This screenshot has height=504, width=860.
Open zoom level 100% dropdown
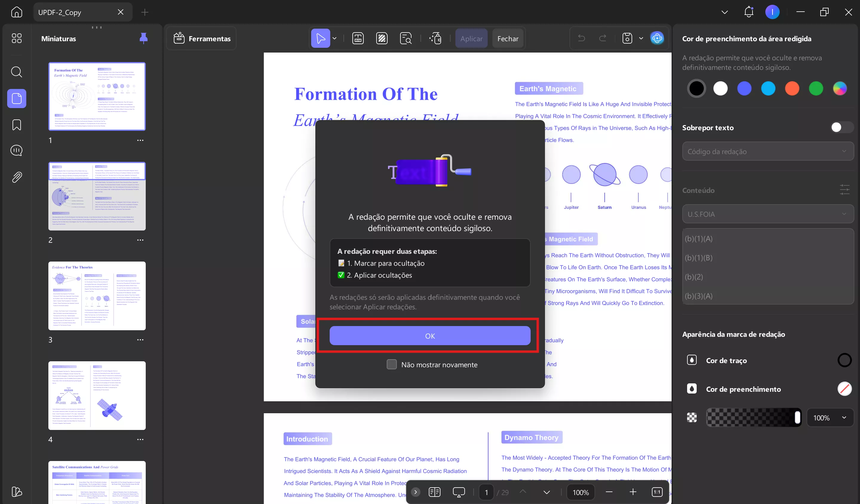coord(580,492)
